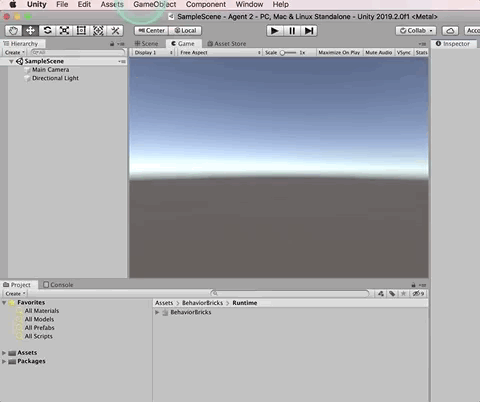Select the Move tool

(x=30, y=31)
